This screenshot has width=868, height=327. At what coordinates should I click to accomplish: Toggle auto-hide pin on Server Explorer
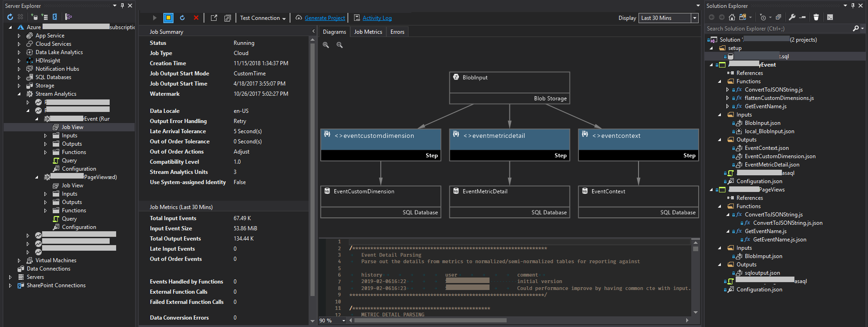coord(122,6)
